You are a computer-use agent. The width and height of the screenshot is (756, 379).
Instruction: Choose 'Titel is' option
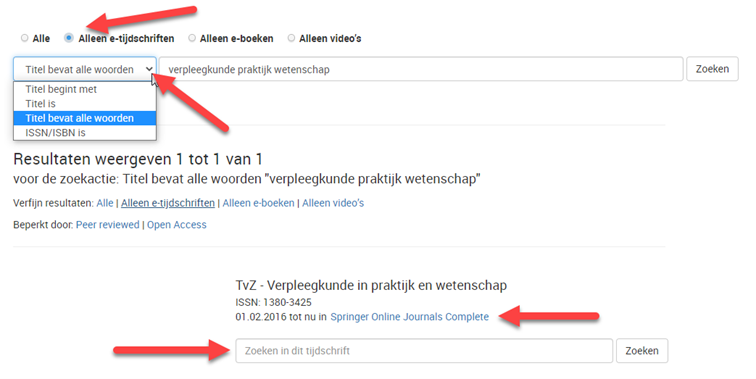coord(85,104)
